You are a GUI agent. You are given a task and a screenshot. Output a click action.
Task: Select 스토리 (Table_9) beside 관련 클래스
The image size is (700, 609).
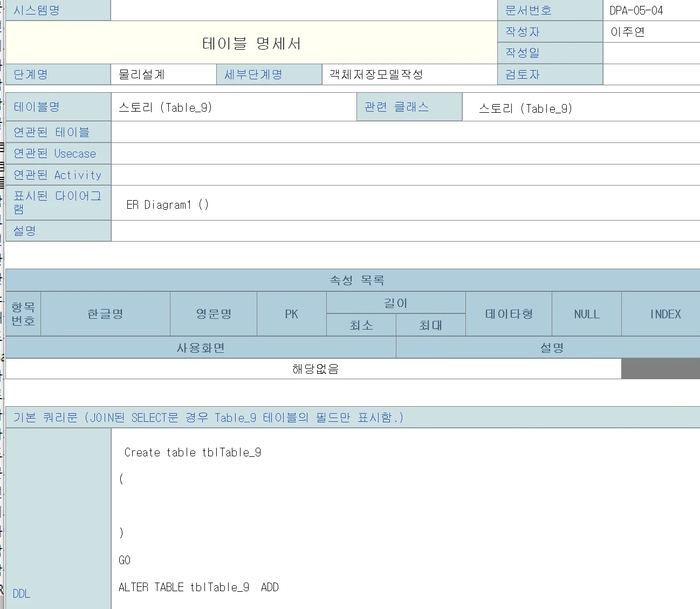pos(526,108)
